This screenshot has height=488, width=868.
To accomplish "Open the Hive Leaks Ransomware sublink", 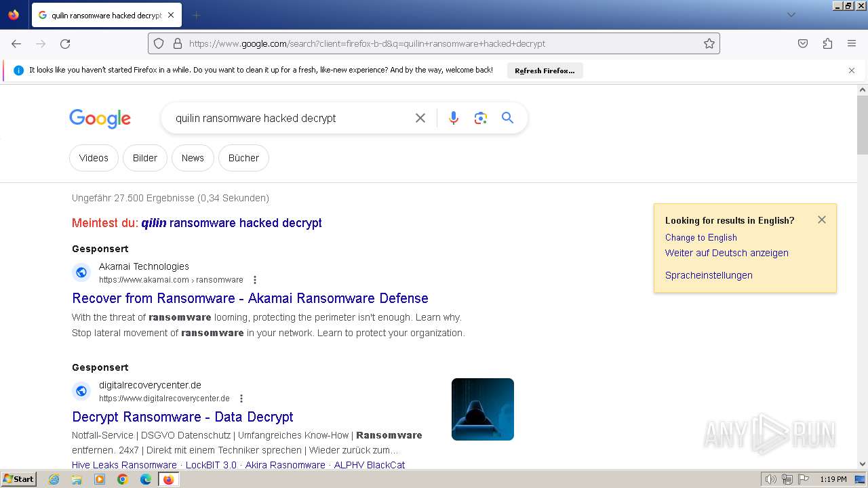I will [124, 465].
